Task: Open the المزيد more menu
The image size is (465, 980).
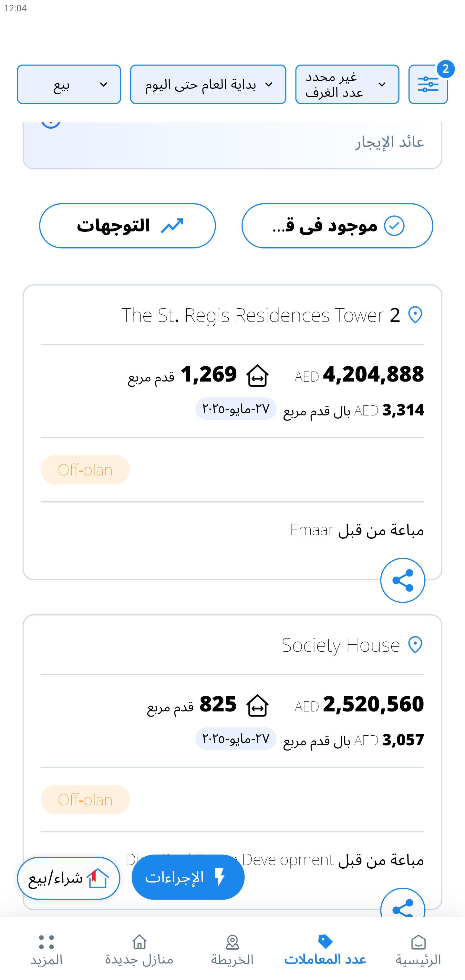Action: point(46,950)
